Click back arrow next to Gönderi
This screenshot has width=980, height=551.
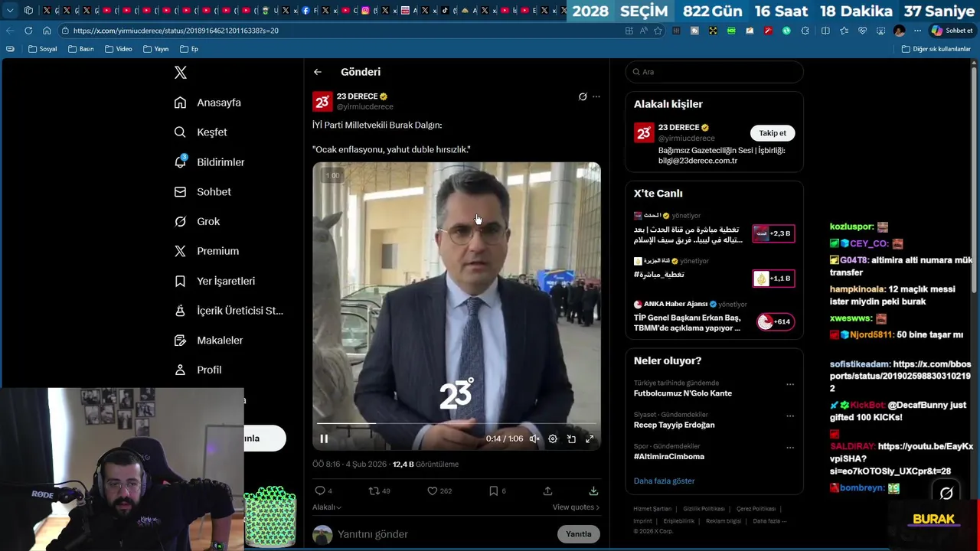point(318,72)
